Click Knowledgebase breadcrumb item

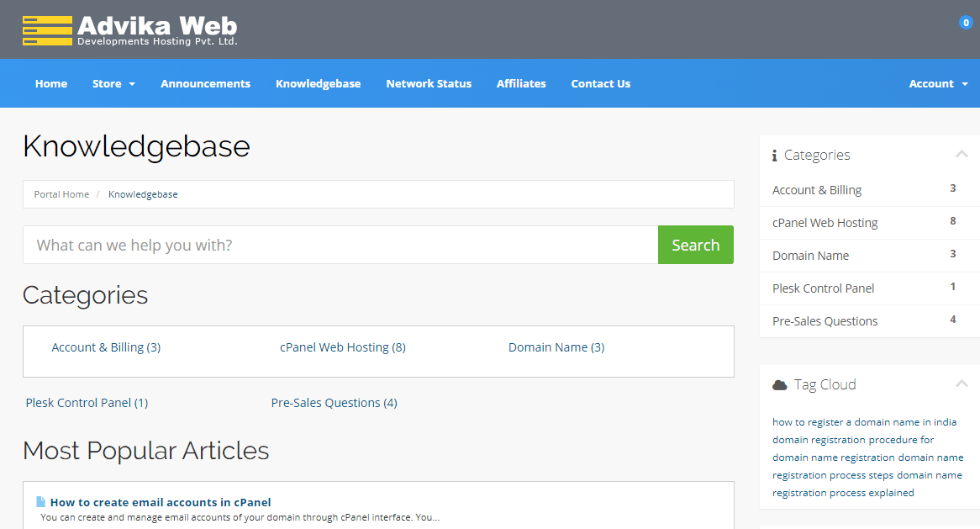pyautogui.click(x=143, y=194)
